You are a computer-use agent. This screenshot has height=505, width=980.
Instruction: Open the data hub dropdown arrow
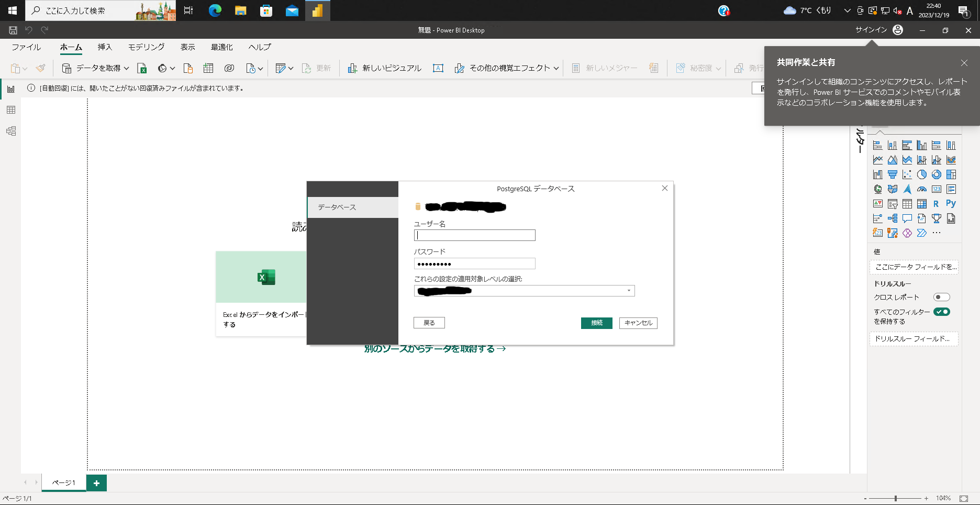(172, 68)
